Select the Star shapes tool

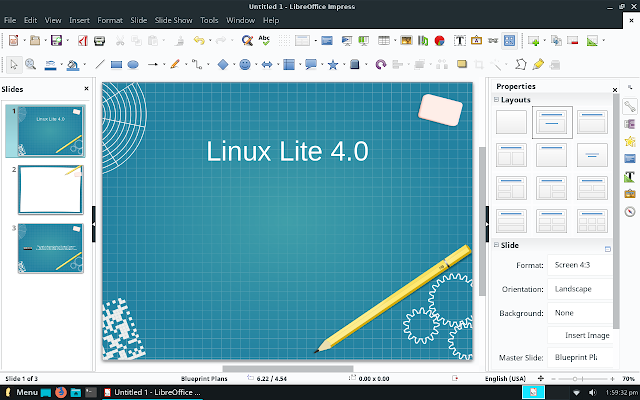333,64
